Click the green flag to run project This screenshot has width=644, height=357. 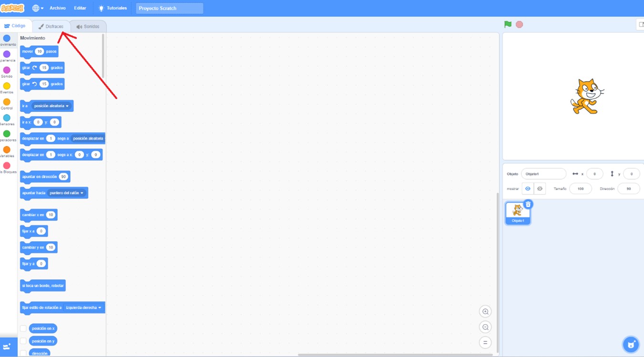pos(508,24)
